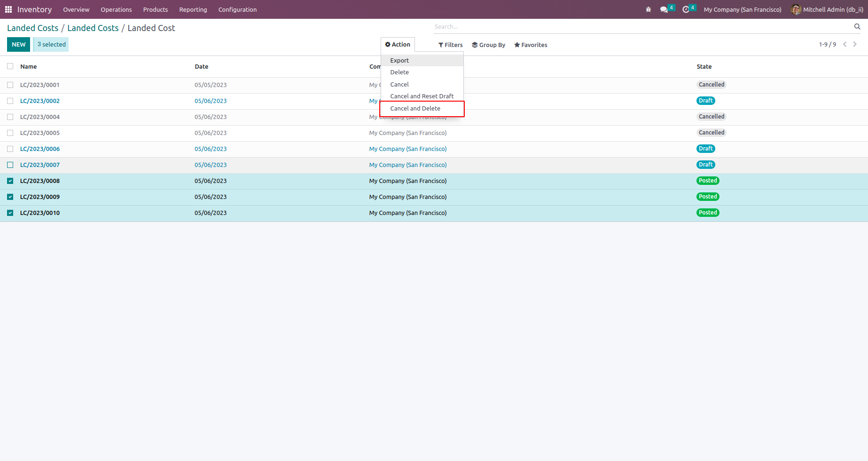
Task: Open the Overview menu item
Action: tap(76, 9)
